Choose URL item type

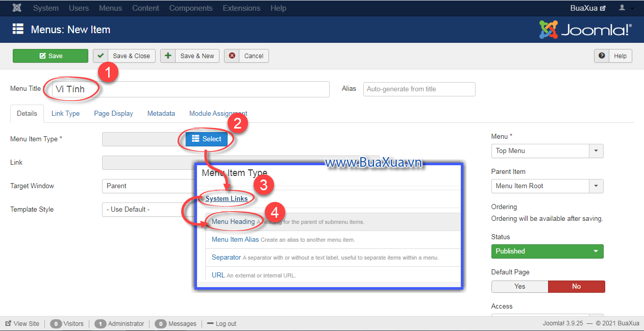[x=218, y=275]
